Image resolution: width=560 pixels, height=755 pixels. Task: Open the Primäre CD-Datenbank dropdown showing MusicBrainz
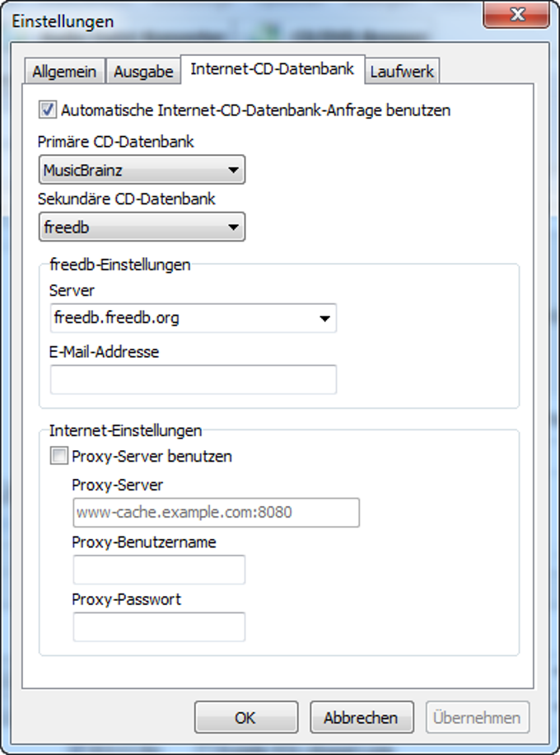coord(142,170)
